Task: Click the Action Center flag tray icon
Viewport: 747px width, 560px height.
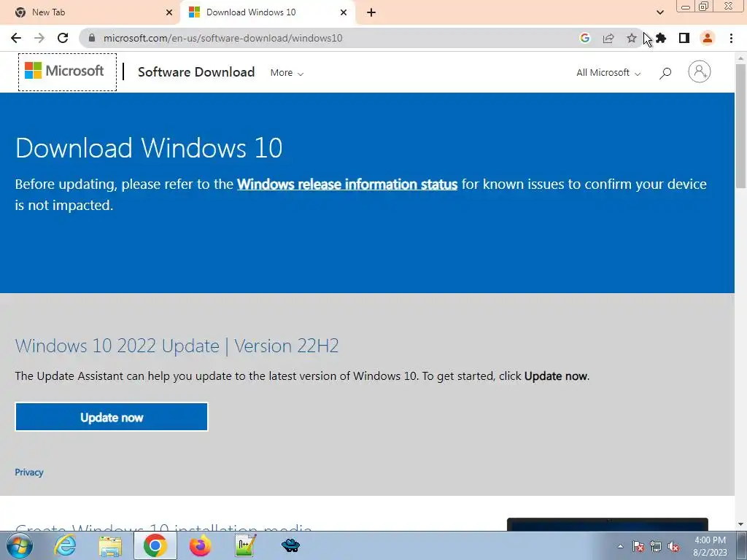Action: coord(638,546)
